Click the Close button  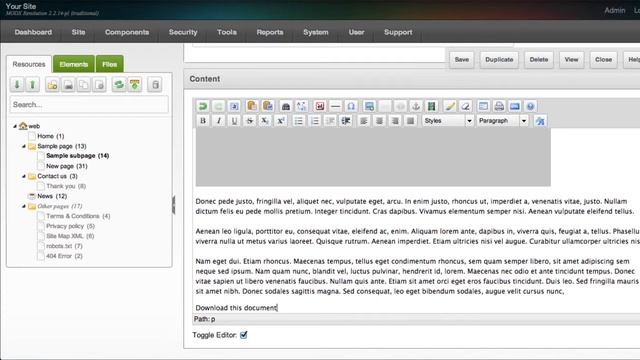coord(603,60)
